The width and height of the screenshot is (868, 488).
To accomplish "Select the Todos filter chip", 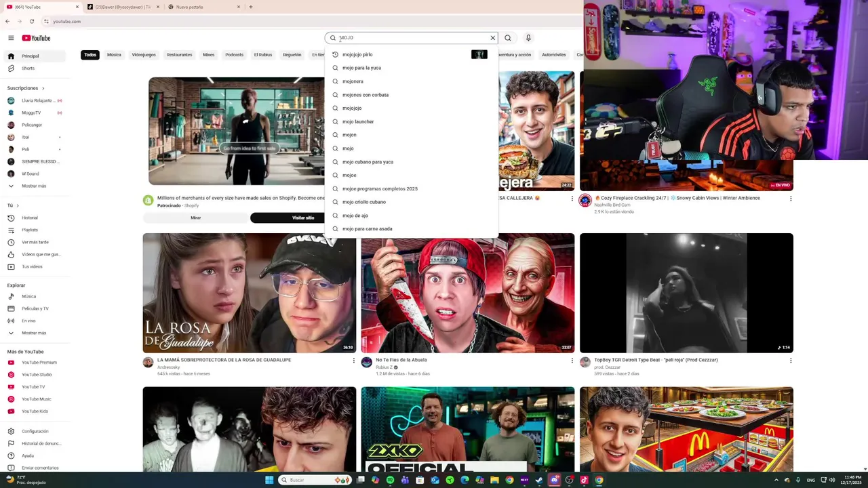I will [x=90, y=55].
